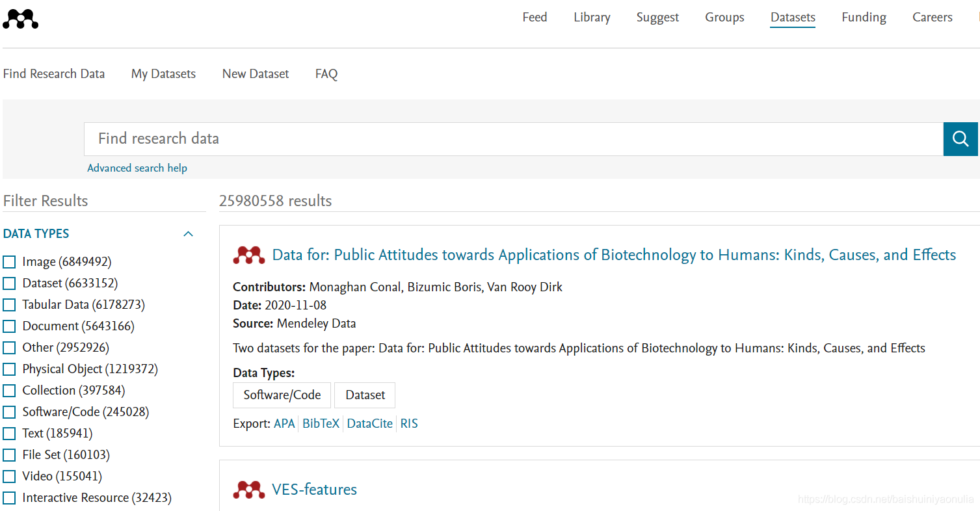This screenshot has width=980, height=511.
Task: Click the Mendeley logo in the header
Action: click(x=20, y=19)
